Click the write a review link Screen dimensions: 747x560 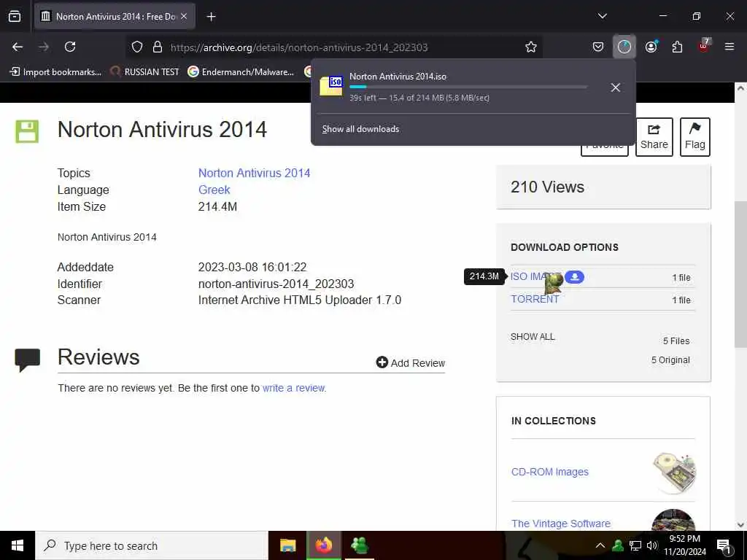tap(294, 388)
